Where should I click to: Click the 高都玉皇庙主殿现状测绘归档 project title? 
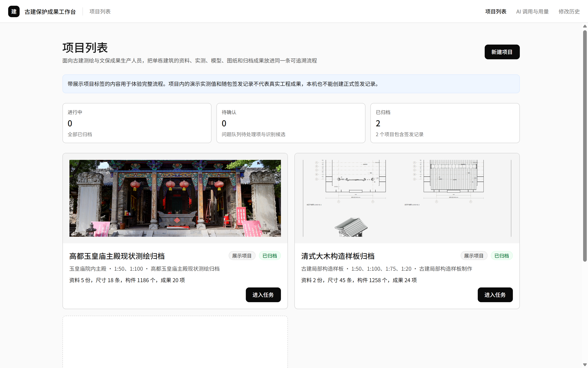pos(117,256)
